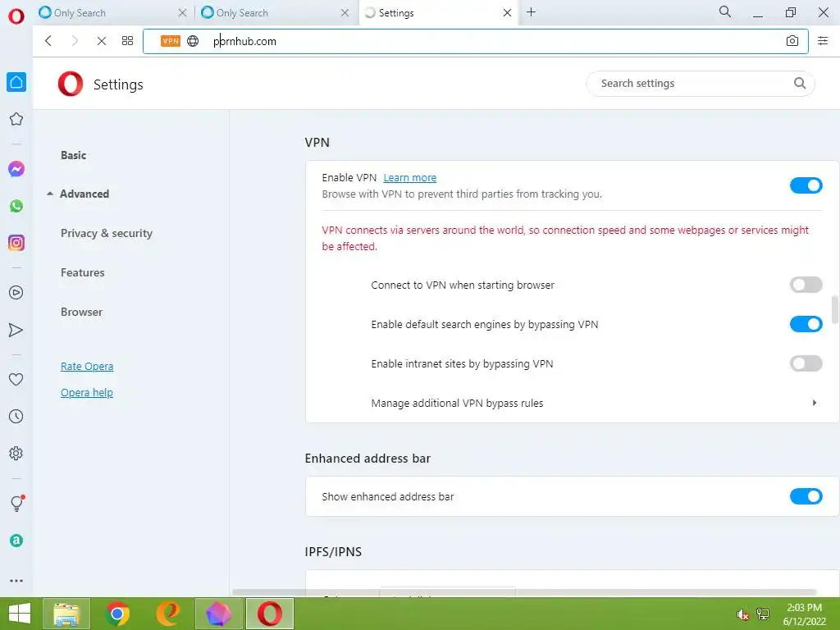Toggle Enable intranet sites by bypassing VPN
The height and width of the screenshot is (630, 840).
click(806, 363)
